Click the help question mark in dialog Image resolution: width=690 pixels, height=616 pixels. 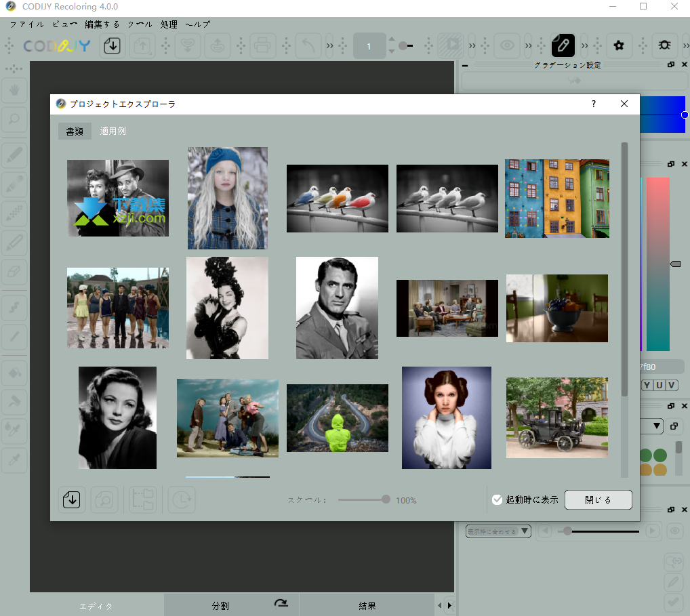click(594, 104)
